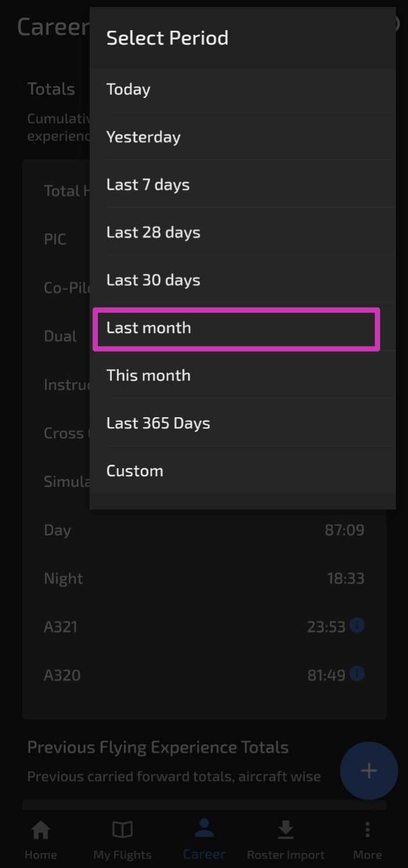Tap the info icon beside A321 hours
The width and height of the screenshot is (408, 868).
pyautogui.click(x=358, y=625)
